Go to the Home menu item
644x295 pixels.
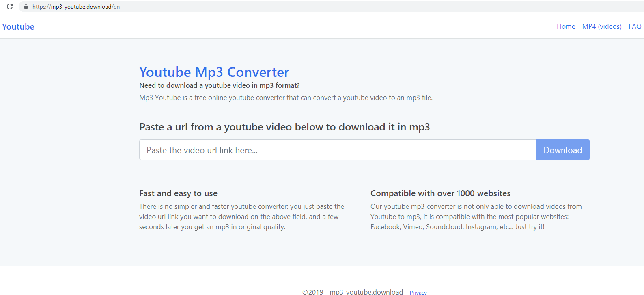click(566, 26)
